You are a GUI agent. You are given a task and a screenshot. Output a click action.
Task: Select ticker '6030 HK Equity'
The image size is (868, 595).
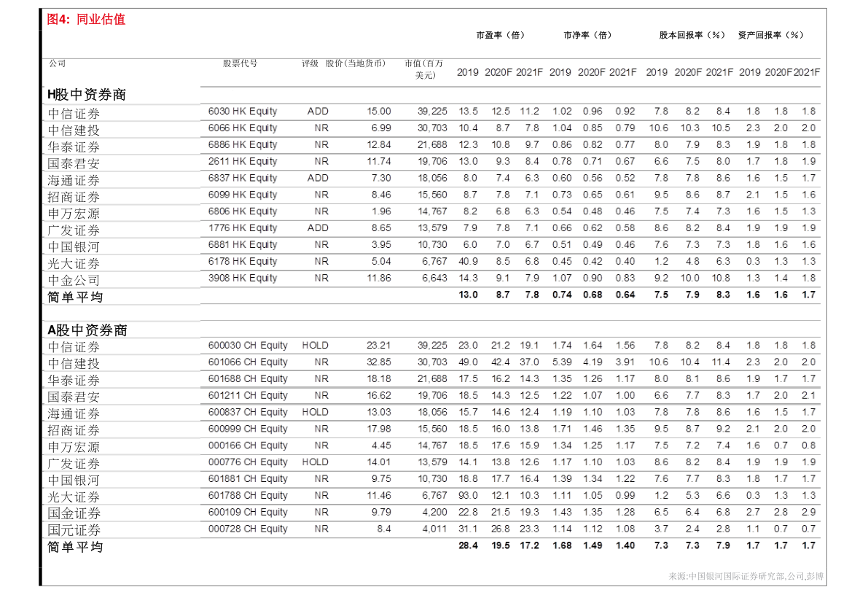(243, 112)
